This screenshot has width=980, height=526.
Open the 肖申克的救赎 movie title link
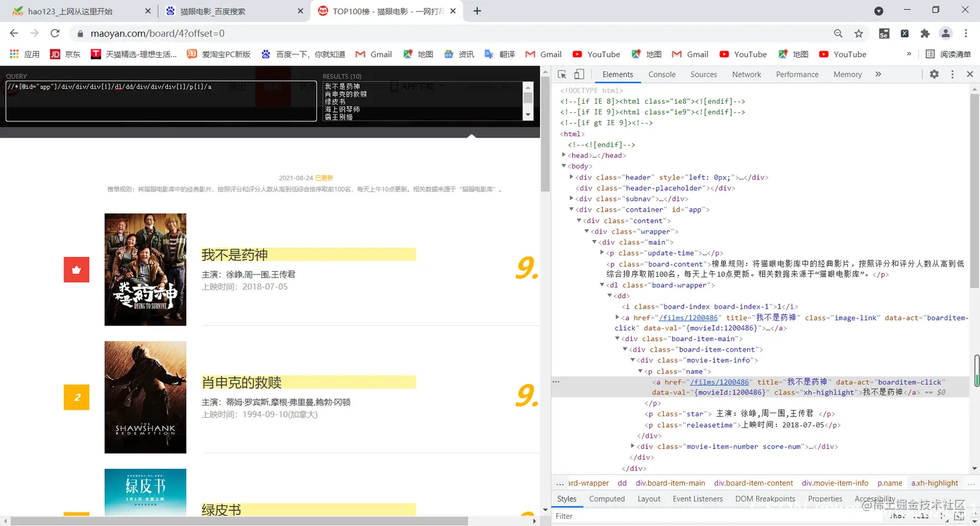point(241,382)
